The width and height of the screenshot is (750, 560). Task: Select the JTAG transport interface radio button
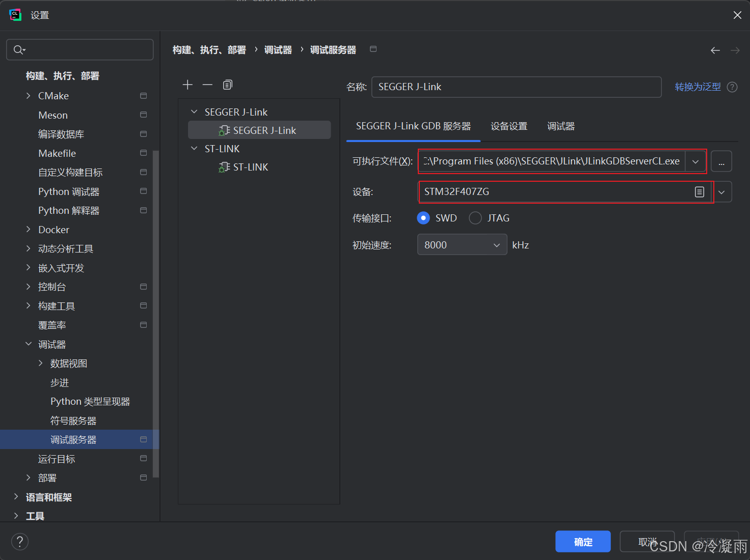pos(475,218)
